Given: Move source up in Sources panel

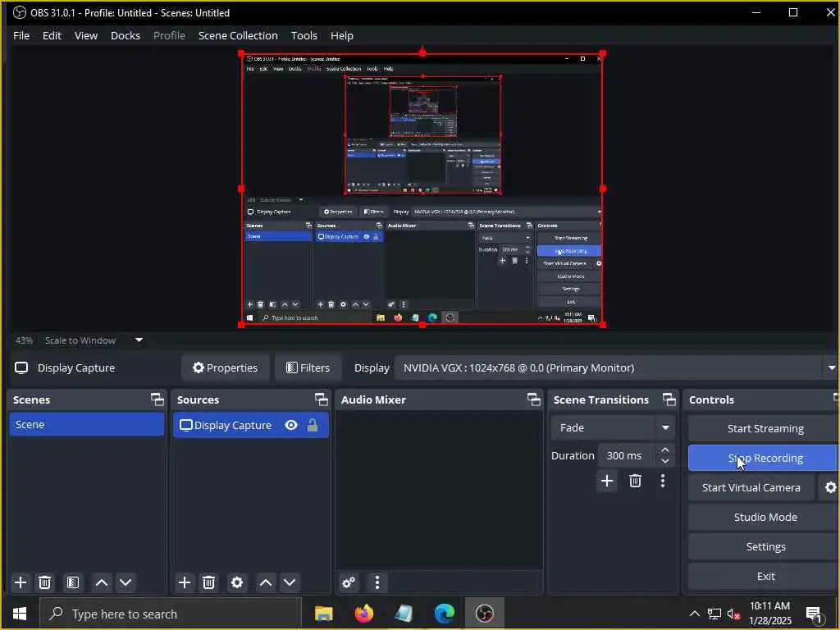Looking at the screenshot, I should (x=266, y=582).
